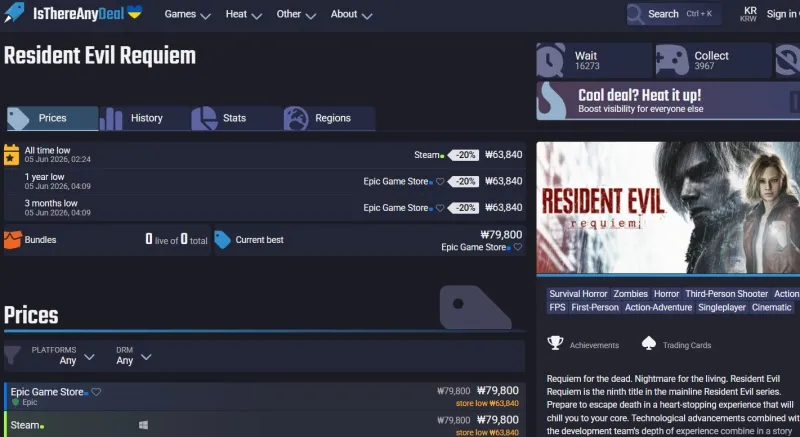
Task: Click the globe icon on Regions tab
Action: [296, 118]
